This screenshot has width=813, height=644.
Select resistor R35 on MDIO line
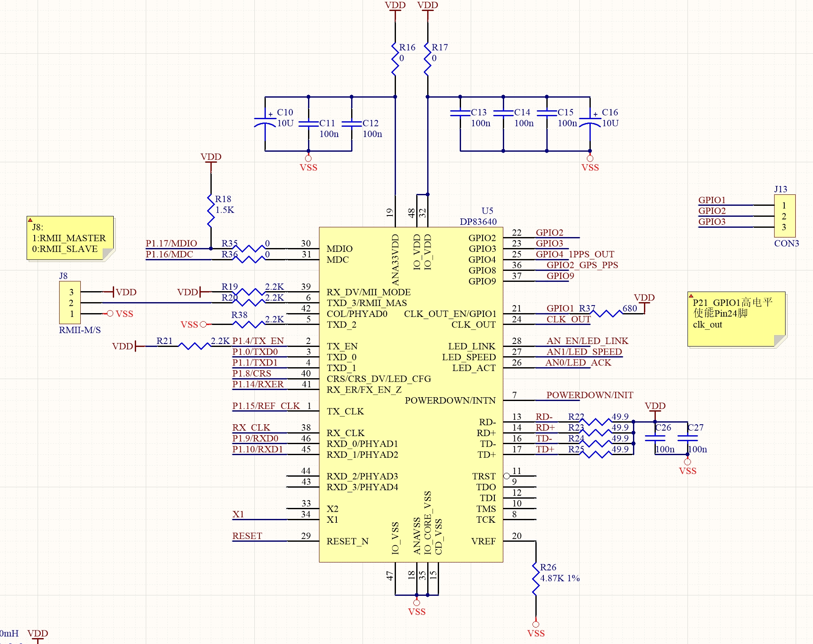click(x=249, y=248)
